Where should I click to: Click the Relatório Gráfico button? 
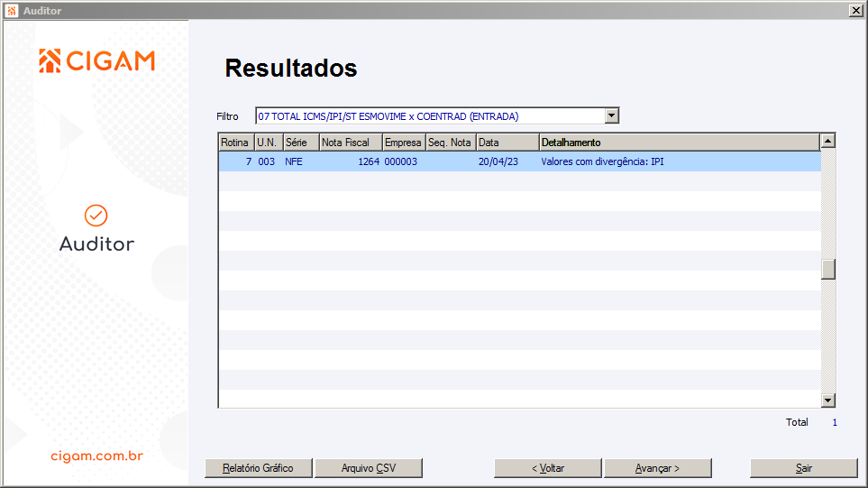[258, 468]
